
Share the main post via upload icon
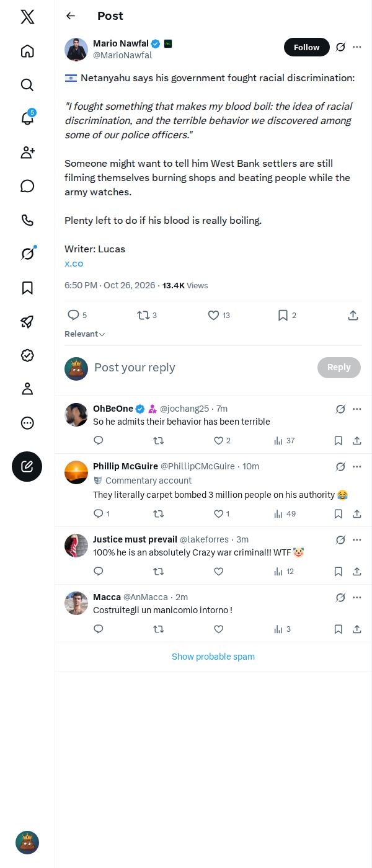[x=353, y=316]
